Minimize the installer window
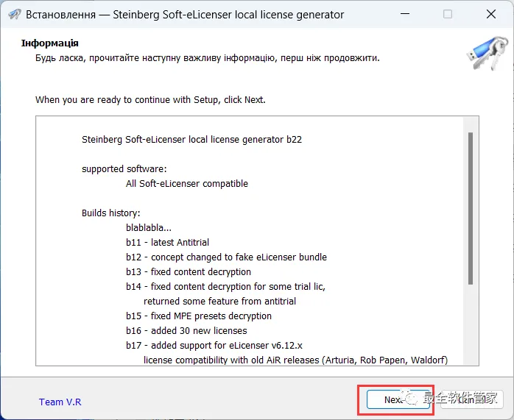The height and width of the screenshot is (420, 514). (x=405, y=14)
